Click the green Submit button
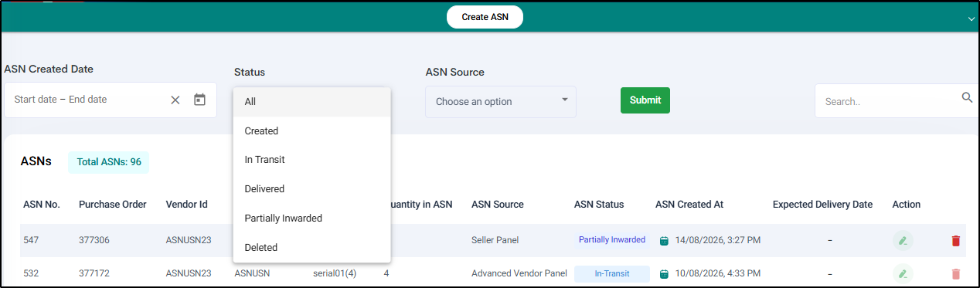980x288 pixels. click(645, 100)
